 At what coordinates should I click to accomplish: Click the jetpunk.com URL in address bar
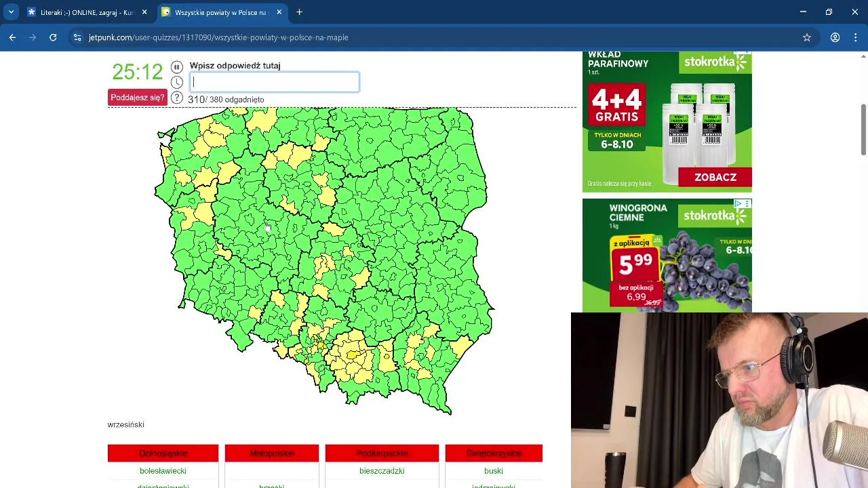pos(218,37)
